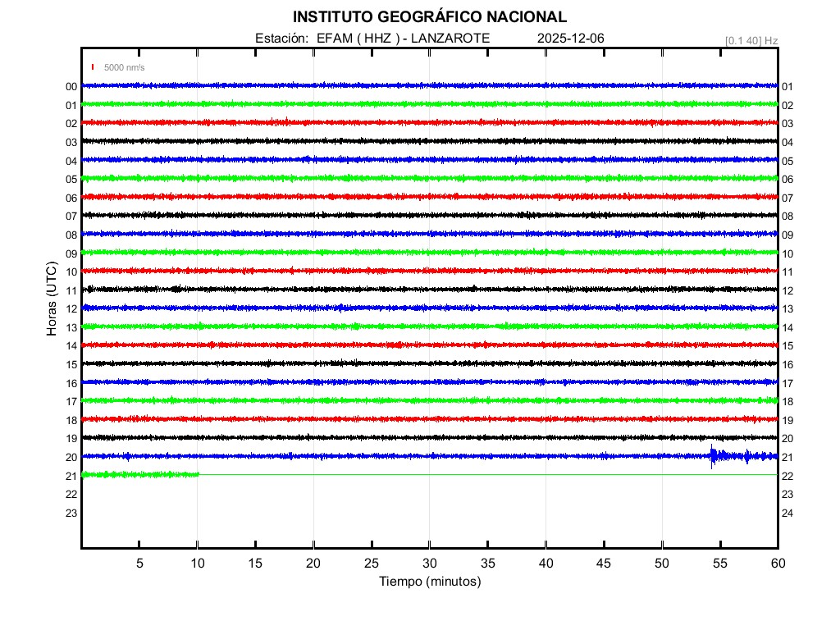Click where the green 21h trace data ends
The height and width of the screenshot is (630, 840).
199,474
